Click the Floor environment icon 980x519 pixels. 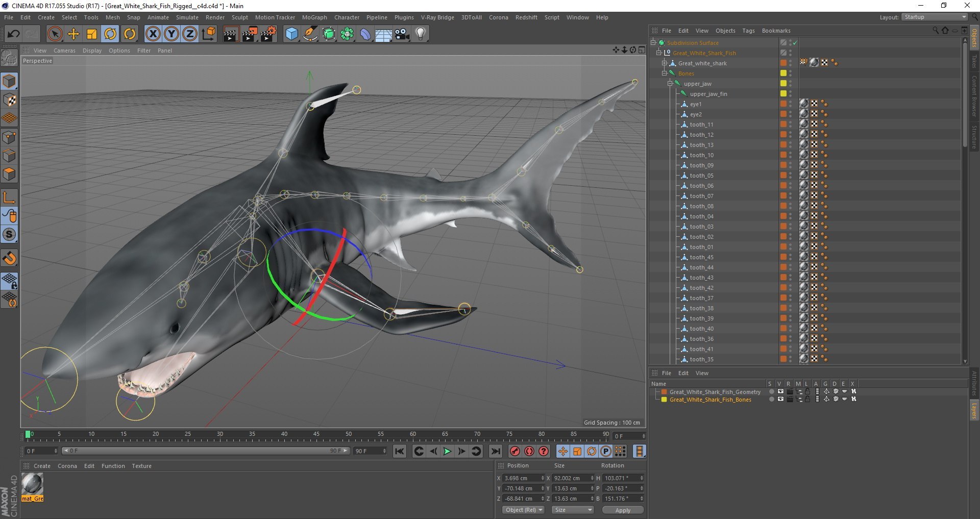383,34
